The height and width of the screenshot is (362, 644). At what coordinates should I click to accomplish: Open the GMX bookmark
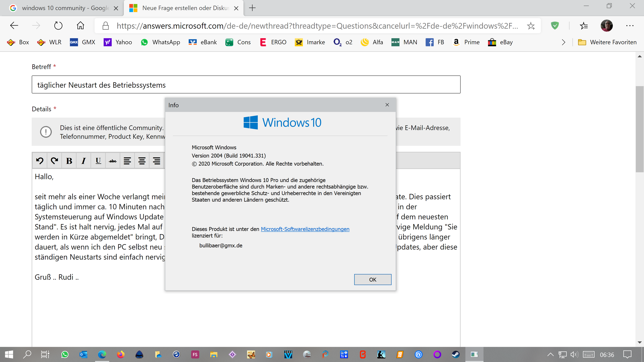click(x=82, y=42)
